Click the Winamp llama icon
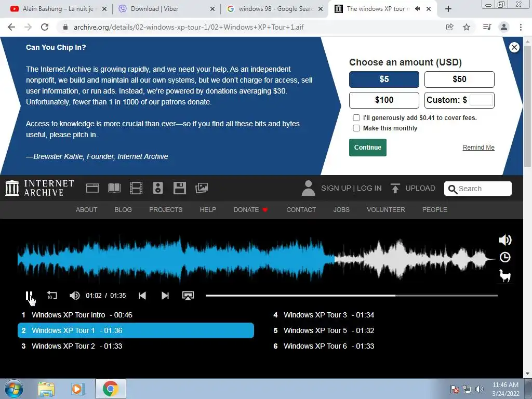532x399 pixels. click(505, 275)
